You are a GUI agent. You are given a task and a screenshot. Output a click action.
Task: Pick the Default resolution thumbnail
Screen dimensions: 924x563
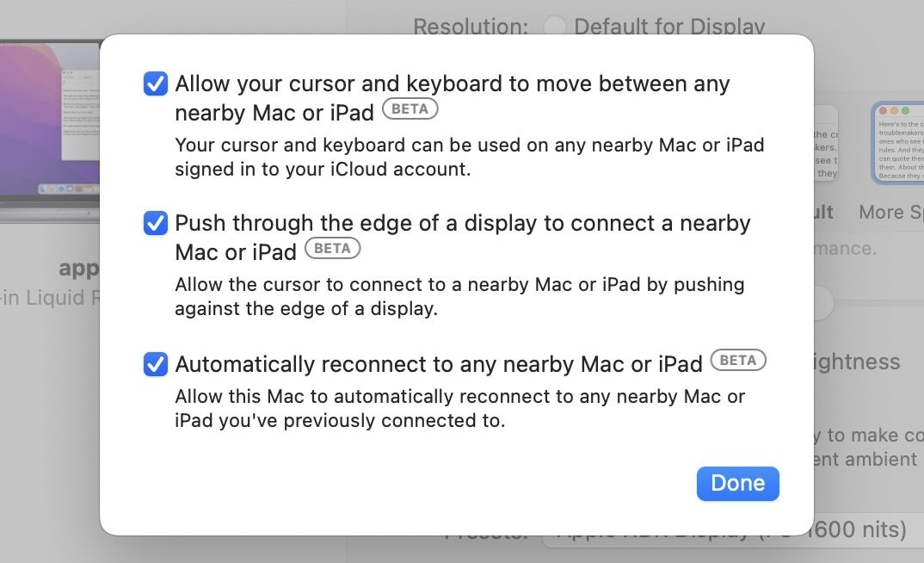pyautogui.click(x=826, y=143)
